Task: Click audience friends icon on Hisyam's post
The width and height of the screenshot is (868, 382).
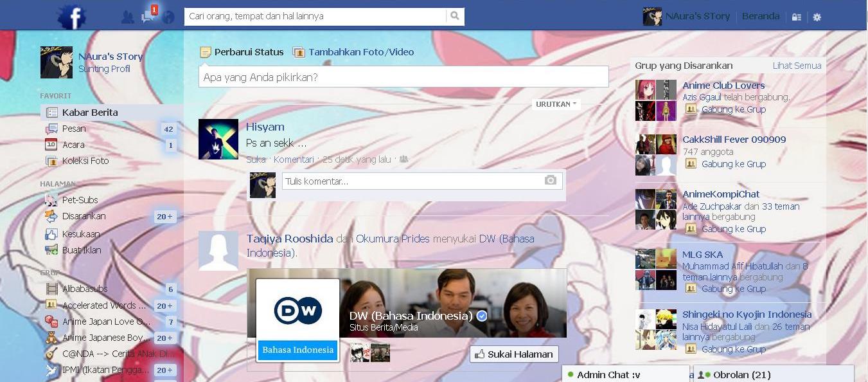Action: pyautogui.click(x=403, y=159)
